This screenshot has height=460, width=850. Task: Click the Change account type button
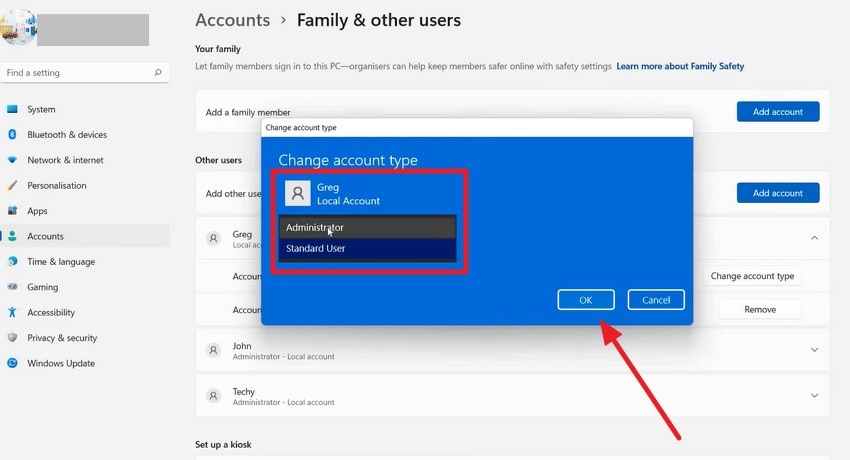tap(752, 276)
